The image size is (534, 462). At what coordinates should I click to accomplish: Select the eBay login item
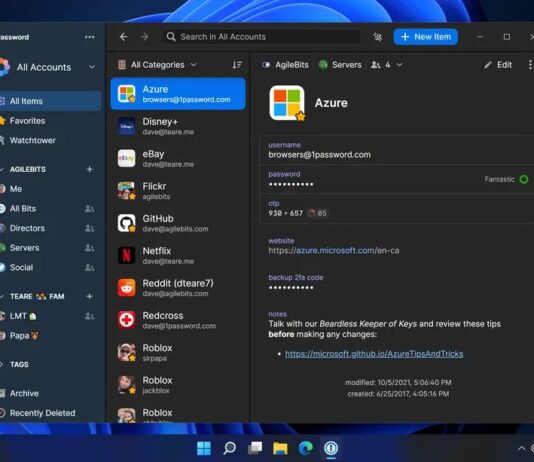[178, 159]
